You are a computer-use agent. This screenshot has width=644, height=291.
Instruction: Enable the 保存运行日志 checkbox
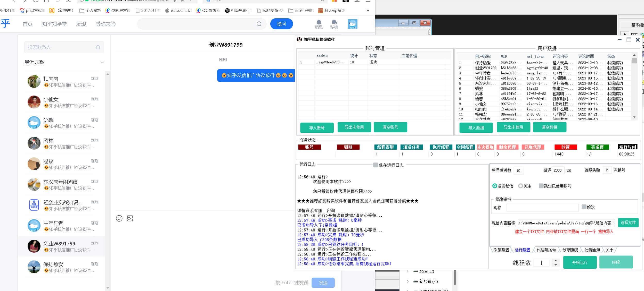[x=376, y=165]
